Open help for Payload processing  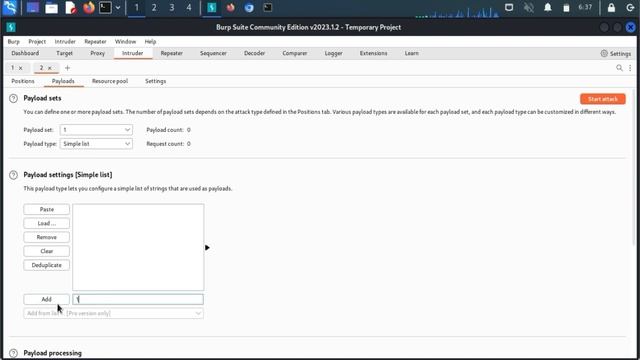[x=13, y=353]
